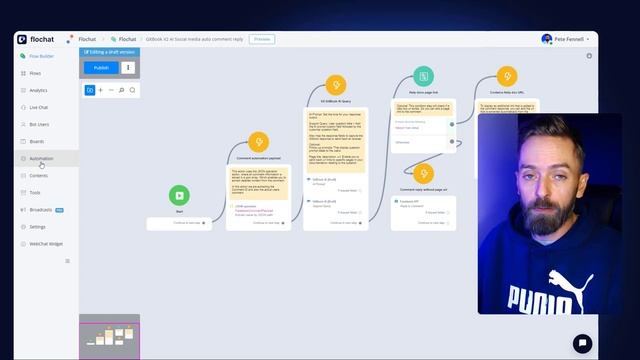Click the gear icon at the canvas top right

[x=589, y=56]
